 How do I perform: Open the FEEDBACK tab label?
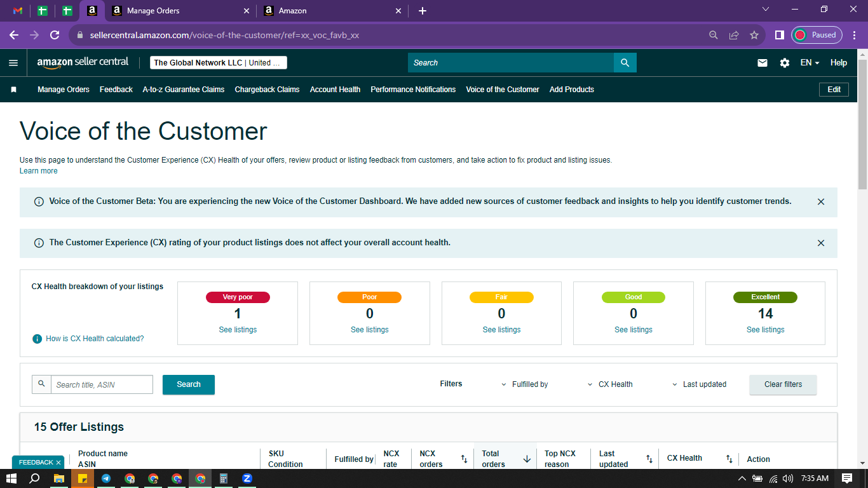36,463
